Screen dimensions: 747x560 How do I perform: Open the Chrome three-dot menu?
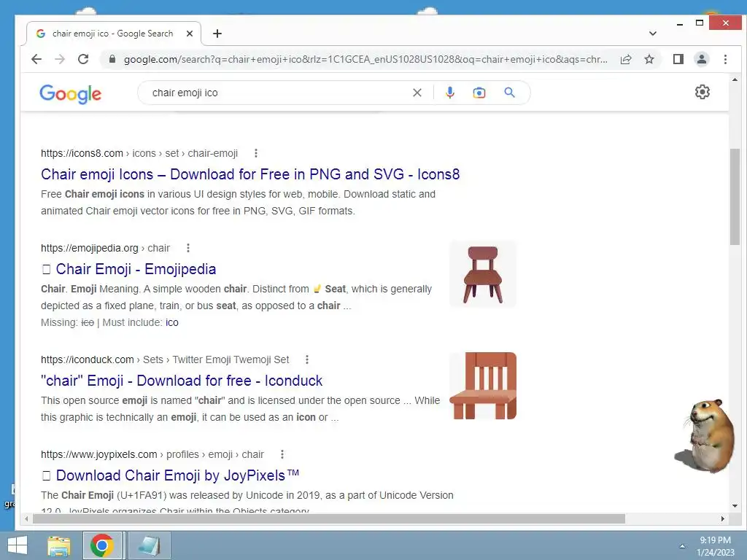click(725, 59)
